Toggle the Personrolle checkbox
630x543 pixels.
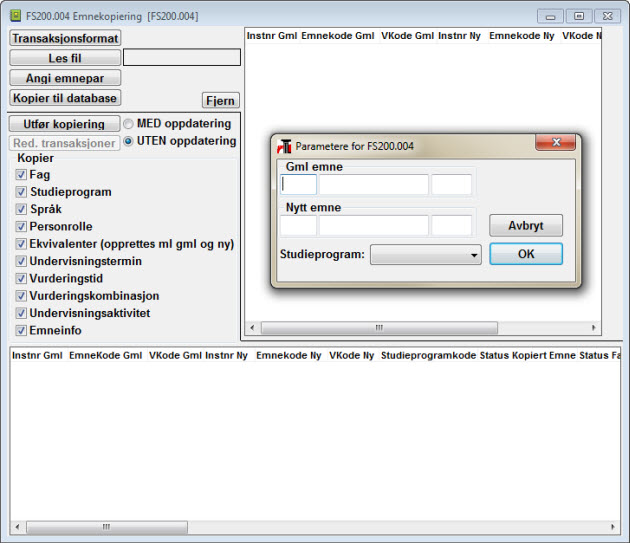[21, 227]
